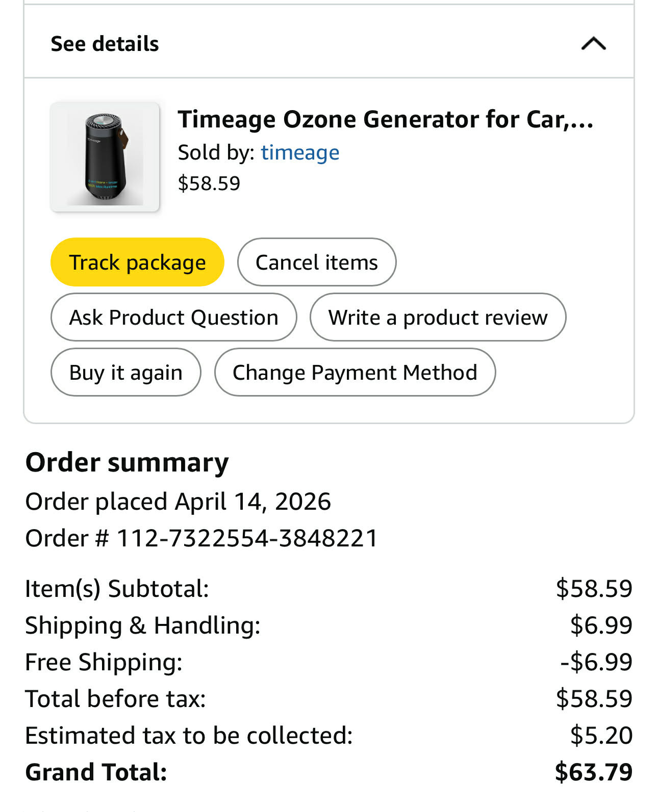Select Ask Product Question
Viewport: 658px width, 812px height.
click(173, 318)
